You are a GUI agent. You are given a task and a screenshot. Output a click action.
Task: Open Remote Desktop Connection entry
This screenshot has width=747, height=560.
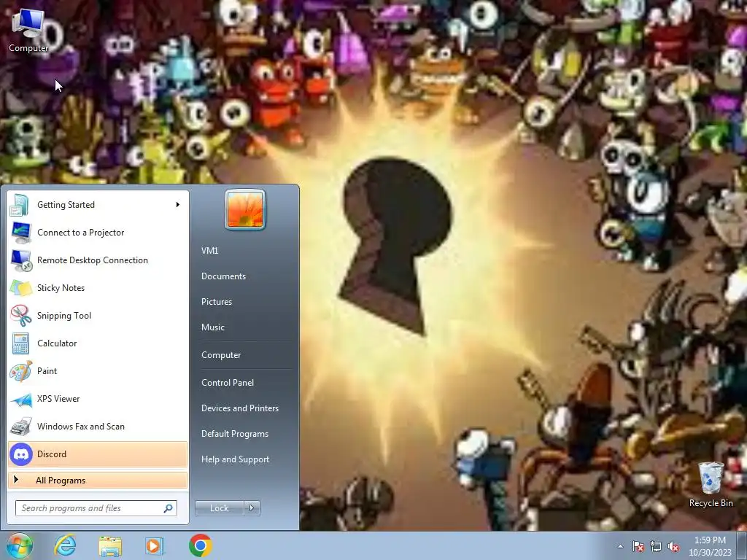pyautogui.click(x=98, y=260)
